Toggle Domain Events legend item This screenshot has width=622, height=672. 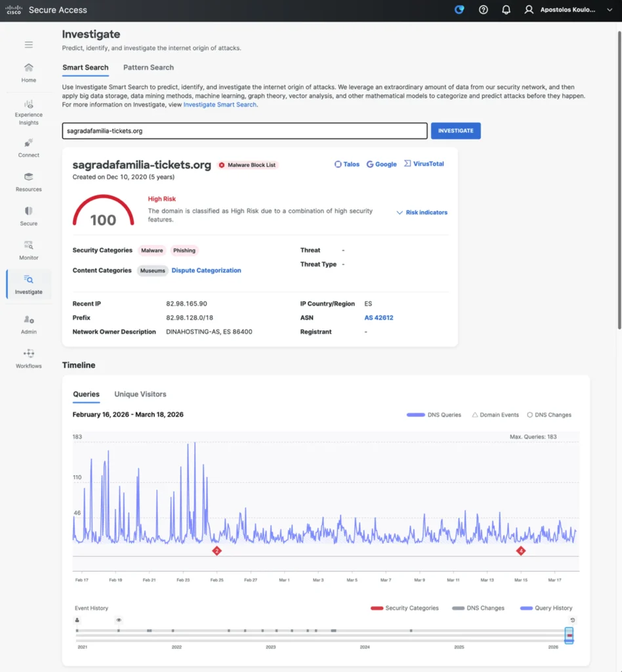pyautogui.click(x=495, y=415)
